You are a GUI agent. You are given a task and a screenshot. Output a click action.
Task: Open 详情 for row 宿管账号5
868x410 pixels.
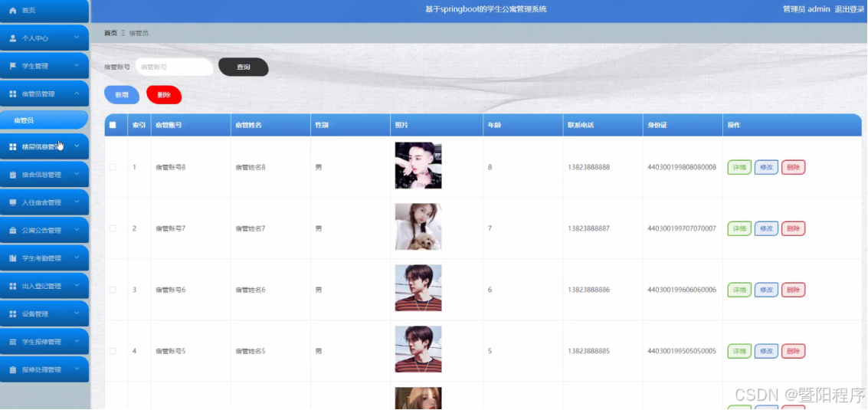tap(739, 351)
